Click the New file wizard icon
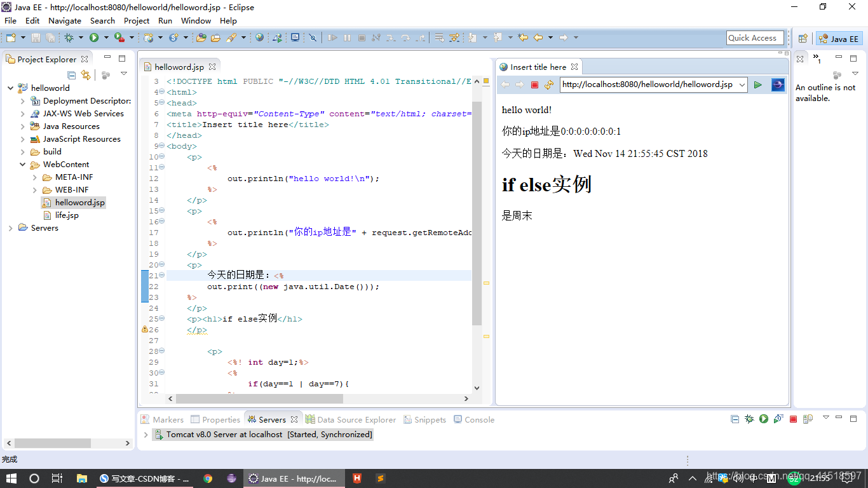Image resolution: width=868 pixels, height=488 pixels. pos(11,38)
